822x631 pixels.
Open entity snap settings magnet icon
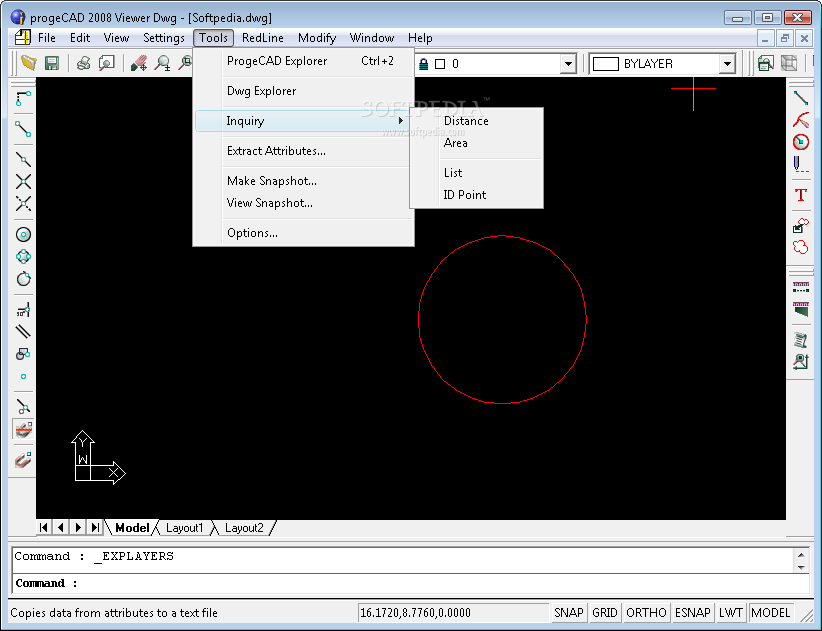pyautogui.click(x=23, y=460)
